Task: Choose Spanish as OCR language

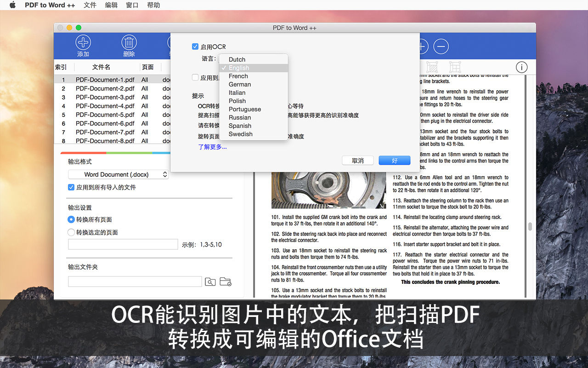Action: [x=254, y=126]
